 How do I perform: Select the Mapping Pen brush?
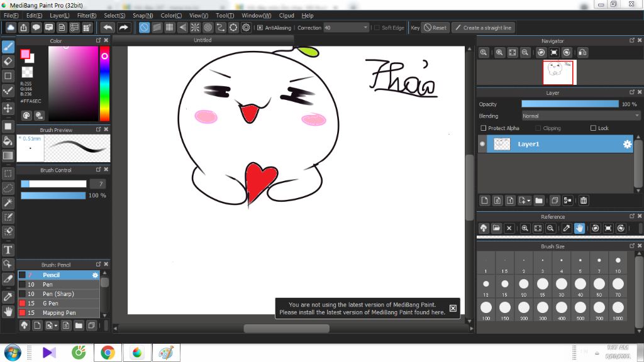point(58,313)
